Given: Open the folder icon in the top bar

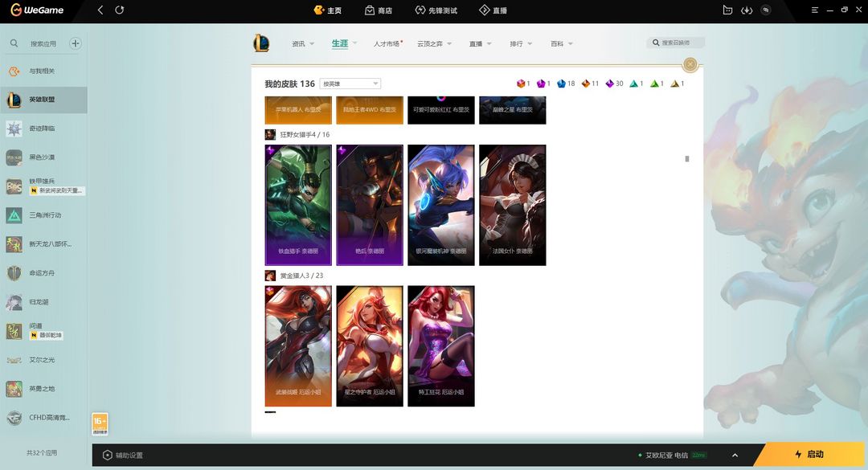Looking at the screenshot, I should pos(728,10).
